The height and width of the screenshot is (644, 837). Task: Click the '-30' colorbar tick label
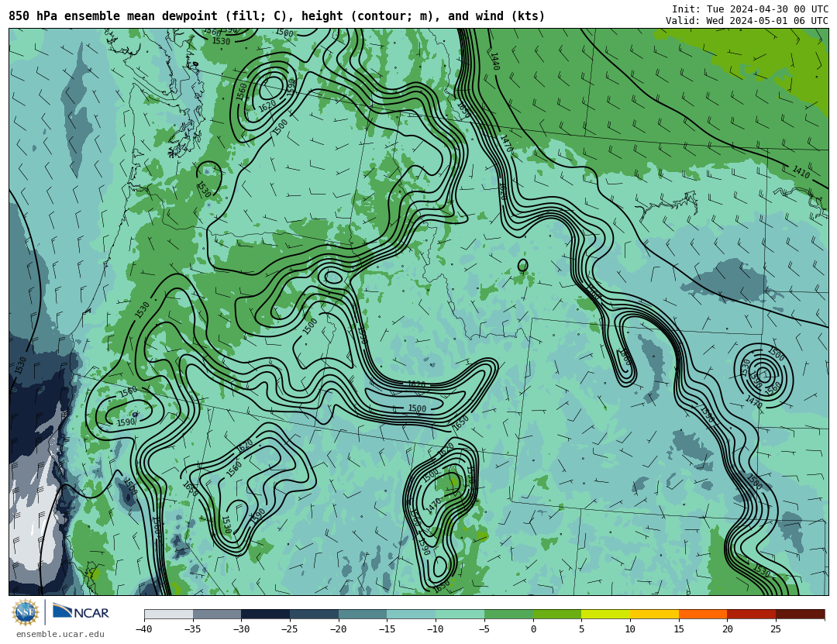[241, 629]
